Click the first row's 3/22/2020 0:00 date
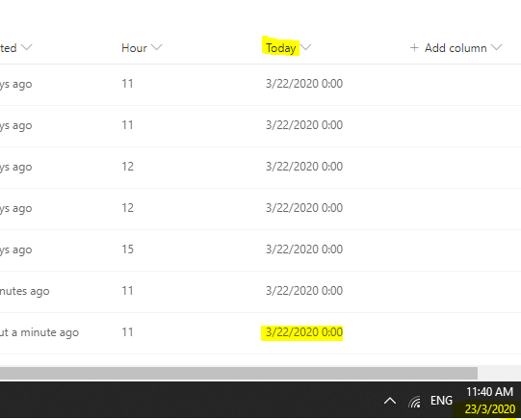 point(304,84)
